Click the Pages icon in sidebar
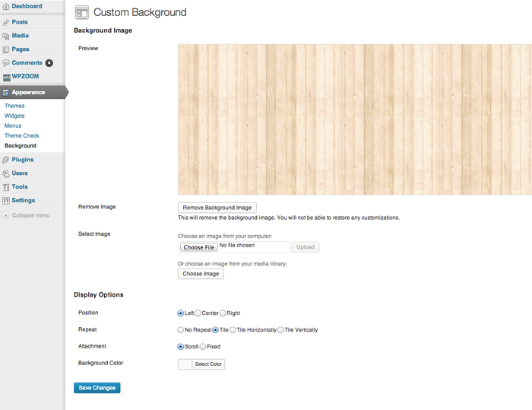This screenshot has height=410, width=532. pos(6,49)
